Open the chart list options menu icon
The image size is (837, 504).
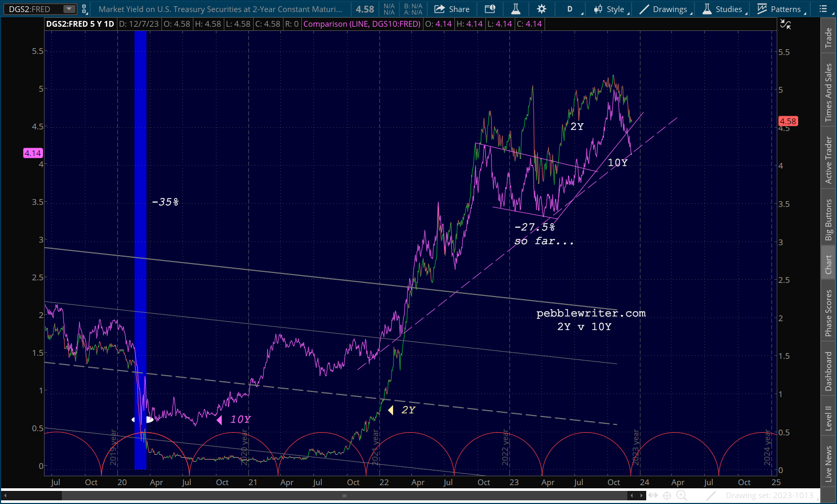tap(823, 9)
